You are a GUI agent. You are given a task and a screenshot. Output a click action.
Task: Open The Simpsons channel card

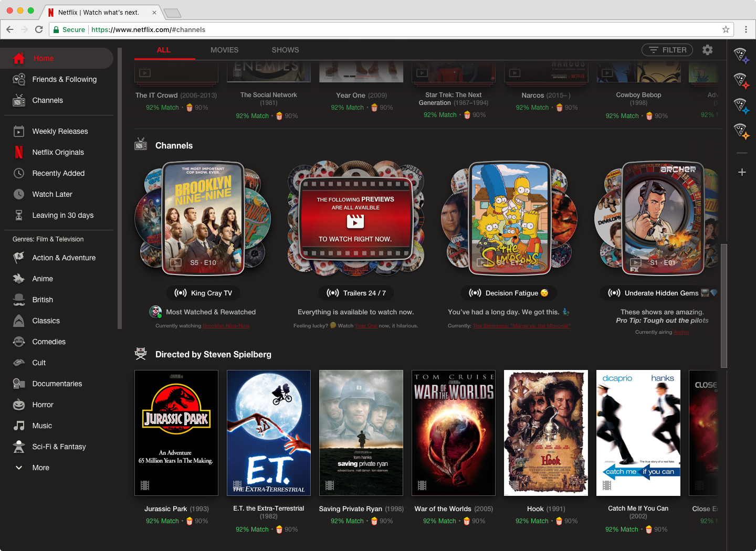point(509,218)
